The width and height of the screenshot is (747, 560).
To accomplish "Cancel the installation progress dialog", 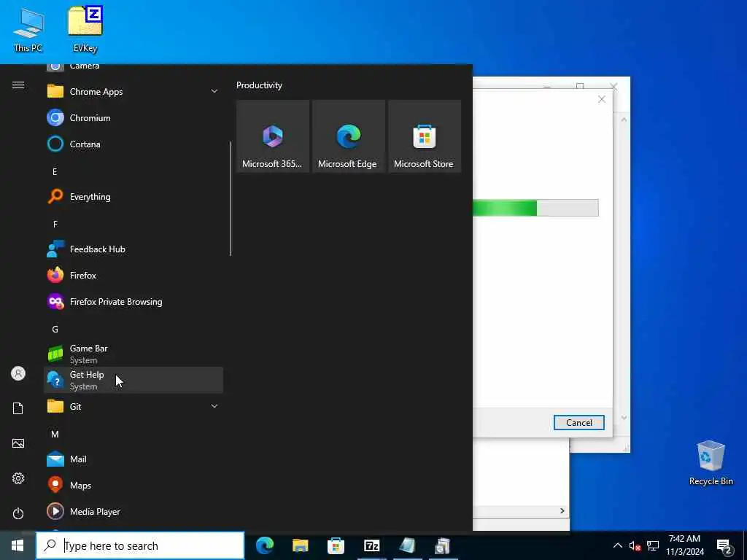I will click(x=578, y=422).
